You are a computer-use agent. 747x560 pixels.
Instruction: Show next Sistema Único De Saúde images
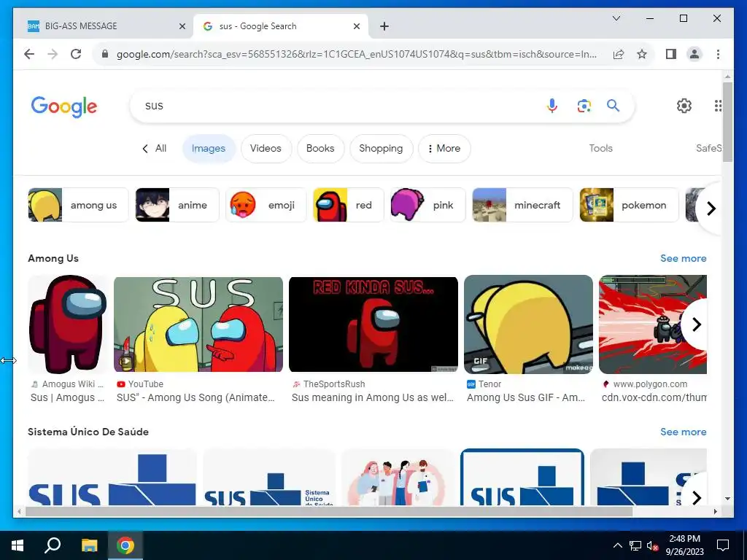click(x=696, y=497)
